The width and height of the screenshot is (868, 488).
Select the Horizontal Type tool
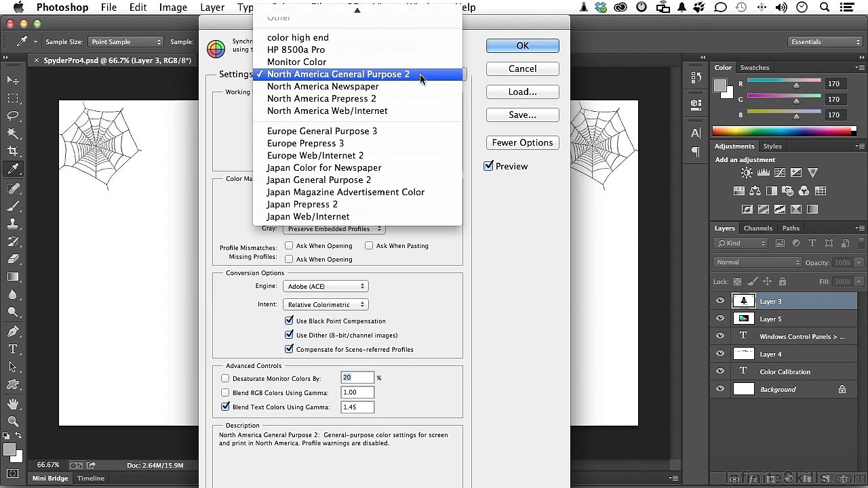point(13,349)
